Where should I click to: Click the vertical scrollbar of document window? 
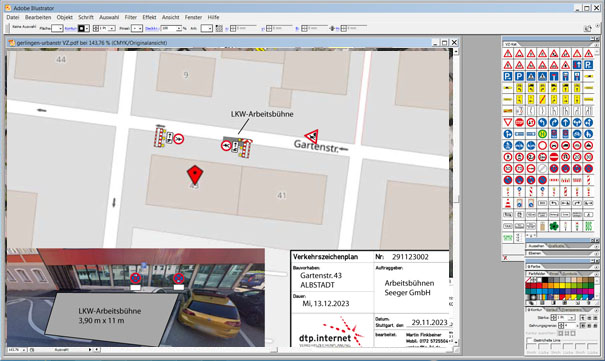pyautogui.click(x=456, y=197)
